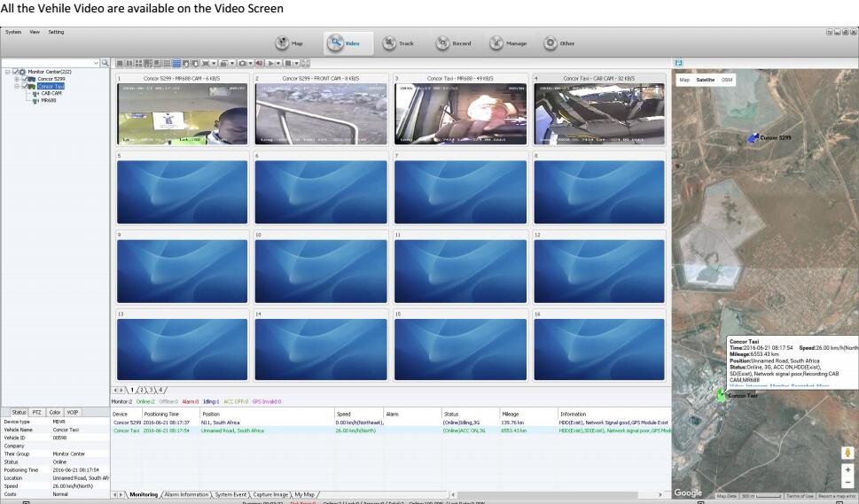Click the search magnifier beside device box
The image size is (859, 504).
[x=105, y=64]
